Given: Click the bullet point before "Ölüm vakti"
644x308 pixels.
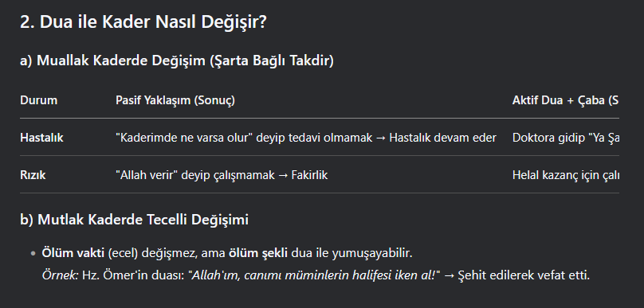Looking at the screenshot, I should coord(33,254).
